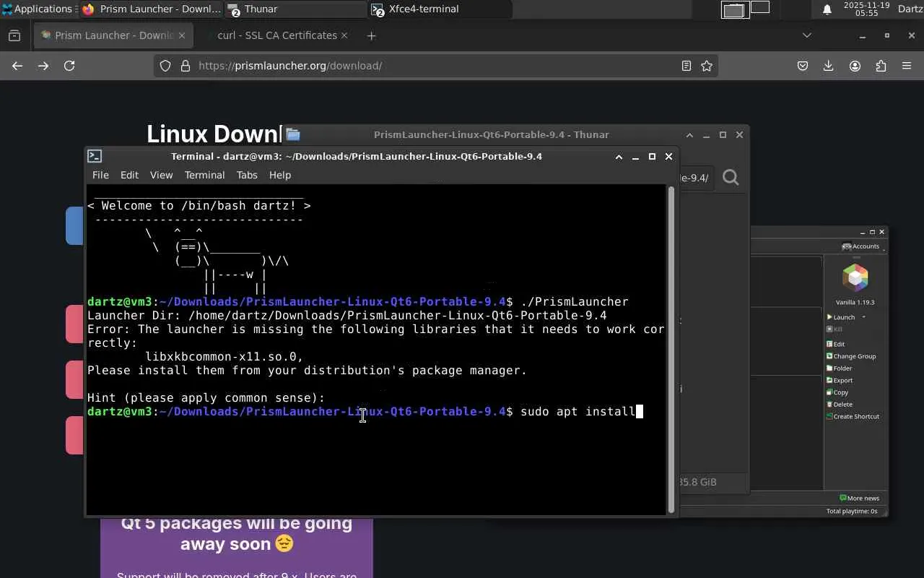Launch the Vanilla 1.19.3 instance
This screenshot has width=924, height=578.
point(841,317)
